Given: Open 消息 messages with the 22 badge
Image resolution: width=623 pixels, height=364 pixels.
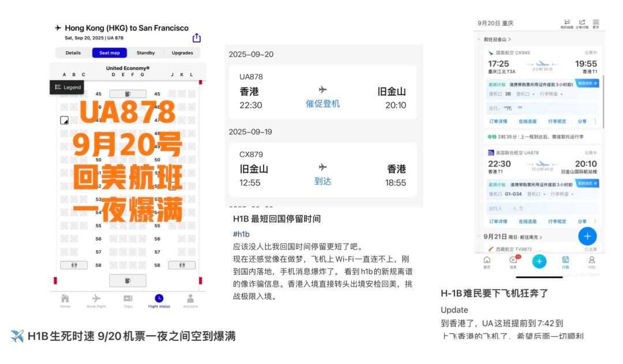Looking at the screenshot, I should (x=513, y=261).
